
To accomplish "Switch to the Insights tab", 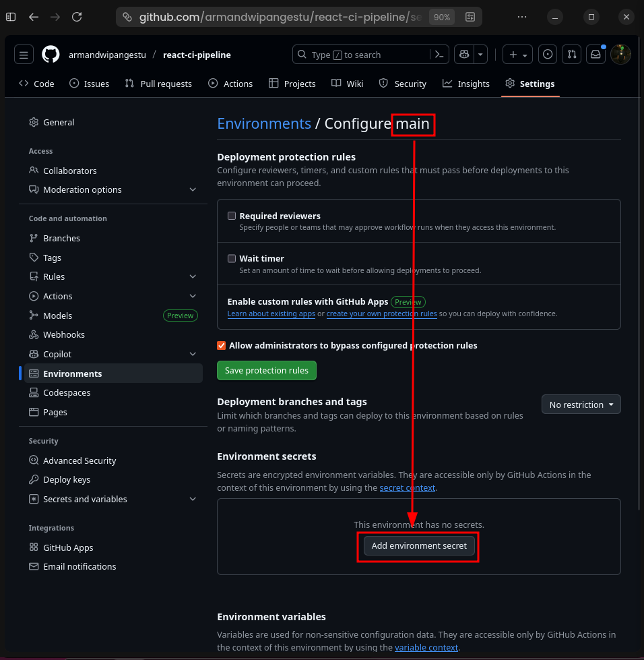I will click(x=465, y=84).
